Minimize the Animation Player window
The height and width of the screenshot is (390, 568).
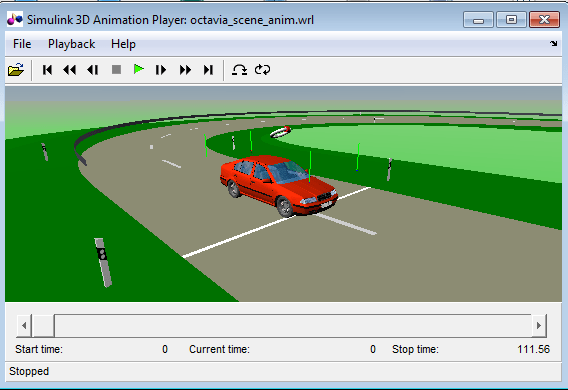[478, 20]
